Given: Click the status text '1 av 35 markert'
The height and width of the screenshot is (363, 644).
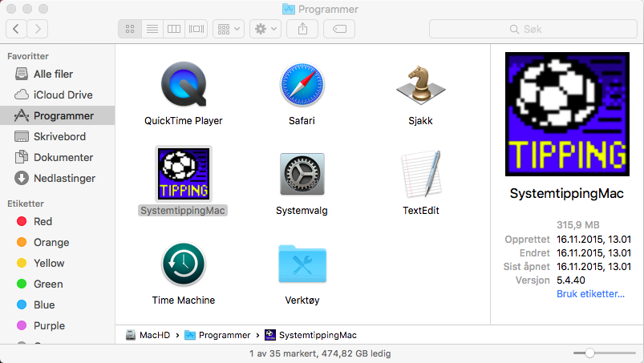Looking at the screenshot, I should point(283,353).
